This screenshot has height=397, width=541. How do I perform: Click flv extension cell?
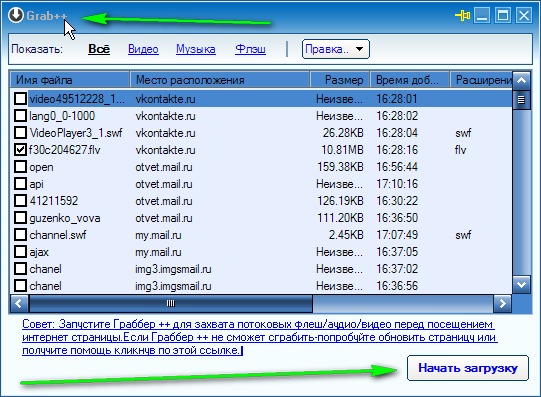tap(461, 150)
